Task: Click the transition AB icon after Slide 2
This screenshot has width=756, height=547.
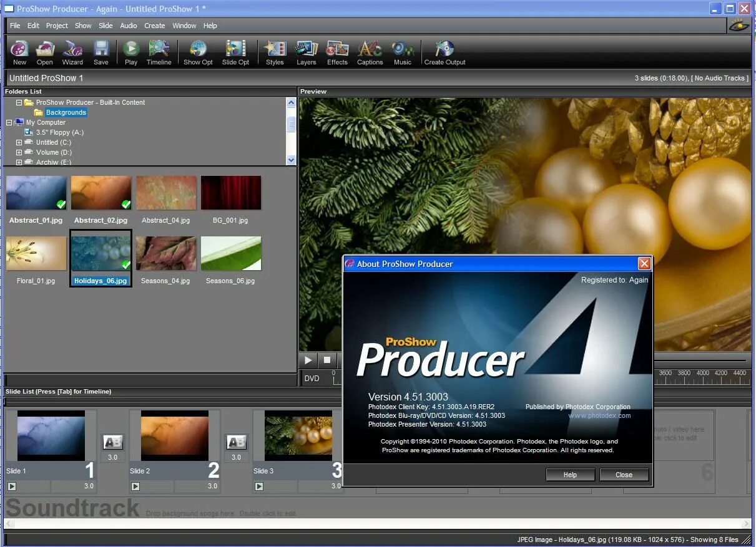Action: 236,442
